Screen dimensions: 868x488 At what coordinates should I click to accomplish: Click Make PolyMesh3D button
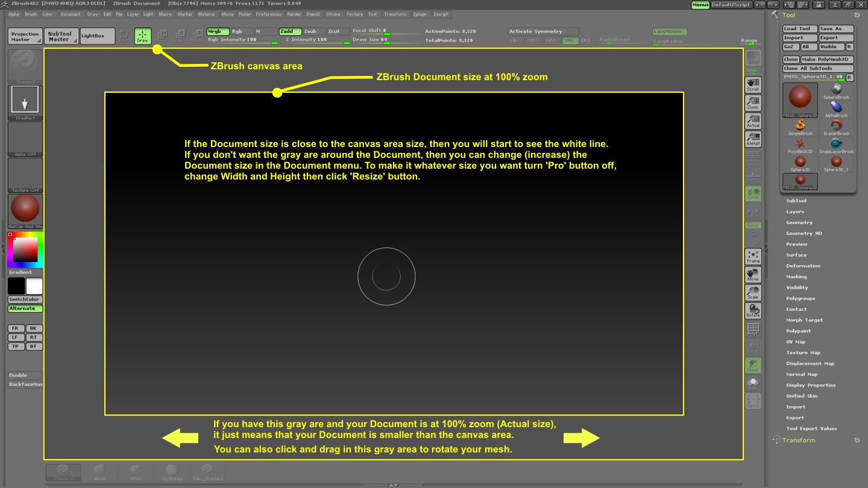tap(827, 60)
